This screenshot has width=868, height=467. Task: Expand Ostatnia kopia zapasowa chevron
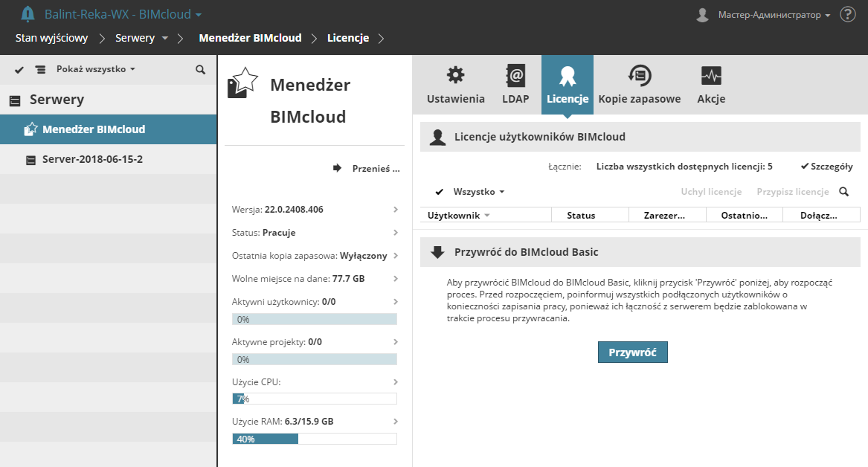pos(395,256)
